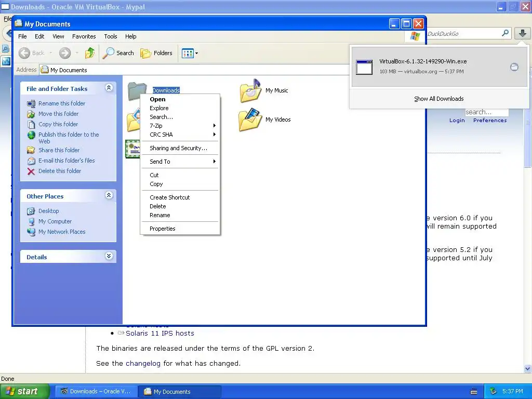Click the Forward navigation arrow

[65, 53]
